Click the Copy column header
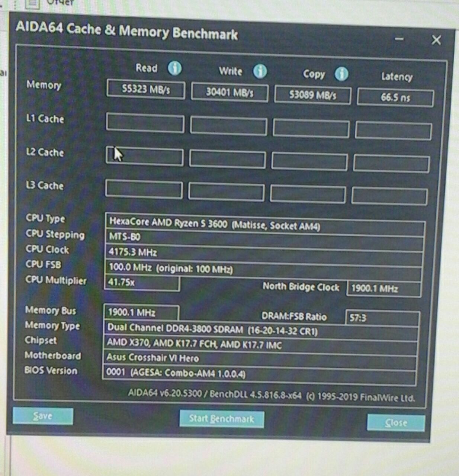459x476 pixels. 314,74
